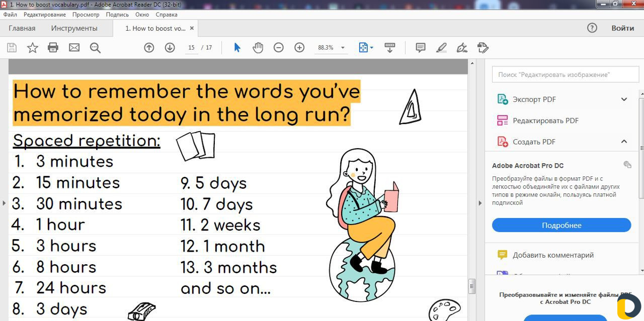Go to next page arrow
Viewport: 644px width, 321px height.
coord(170,48)
